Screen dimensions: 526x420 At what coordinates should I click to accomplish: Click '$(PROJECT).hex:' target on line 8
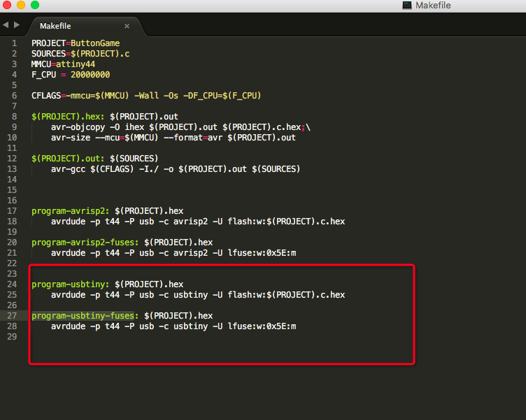click(68, 117)
